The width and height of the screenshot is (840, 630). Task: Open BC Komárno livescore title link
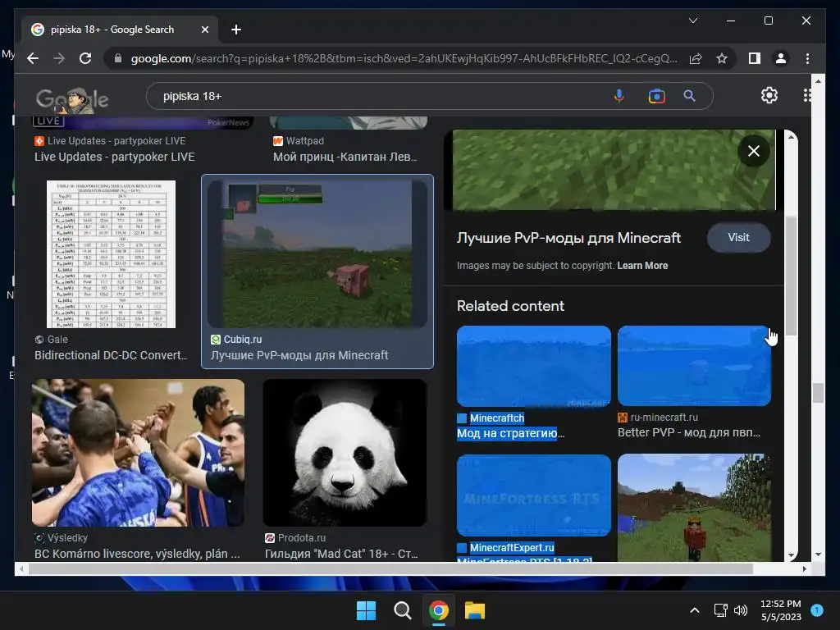coord(137,554)
